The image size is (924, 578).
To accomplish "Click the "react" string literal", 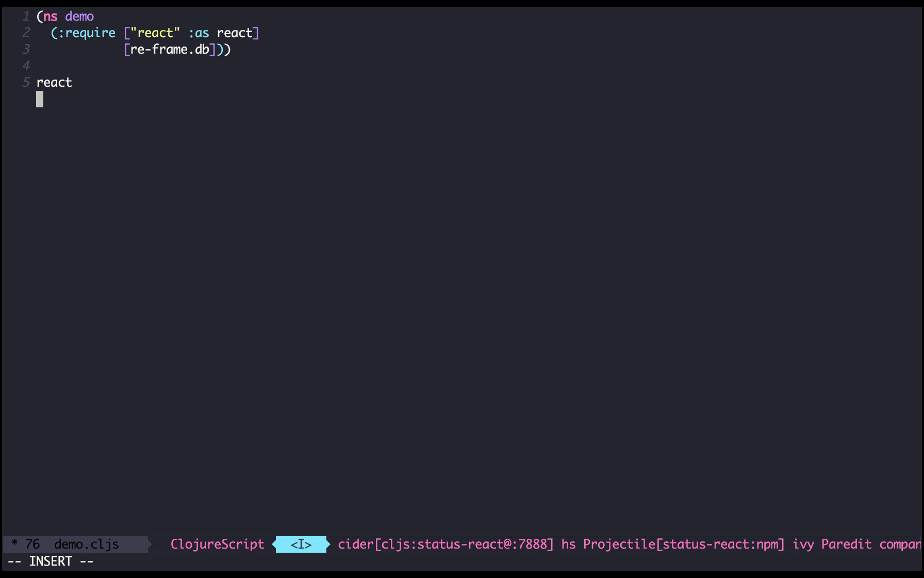I will click(x=155, y=33).
